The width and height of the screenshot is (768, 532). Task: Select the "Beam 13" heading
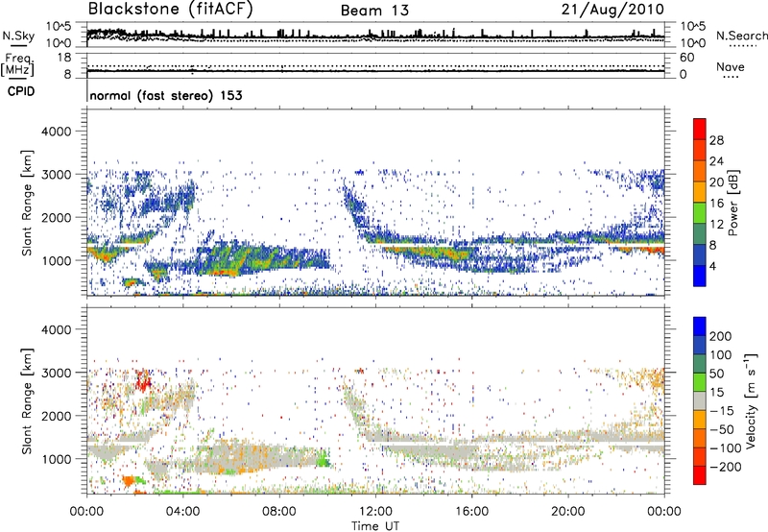click(374, 11)
